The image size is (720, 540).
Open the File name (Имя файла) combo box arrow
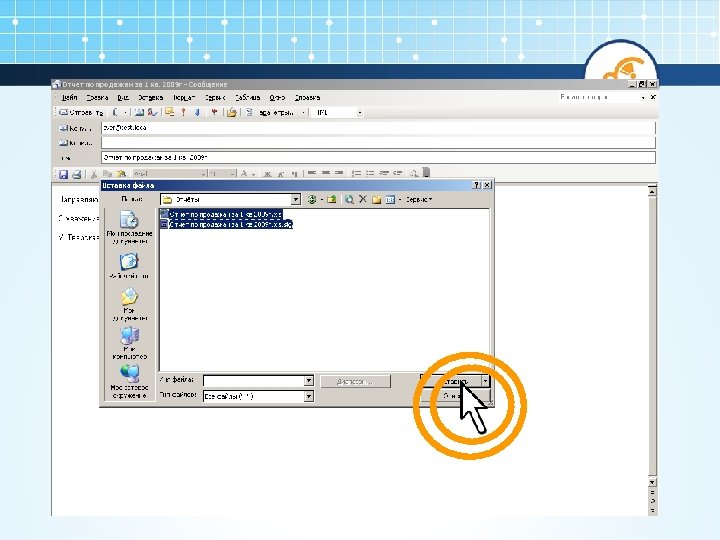(309, 381)
